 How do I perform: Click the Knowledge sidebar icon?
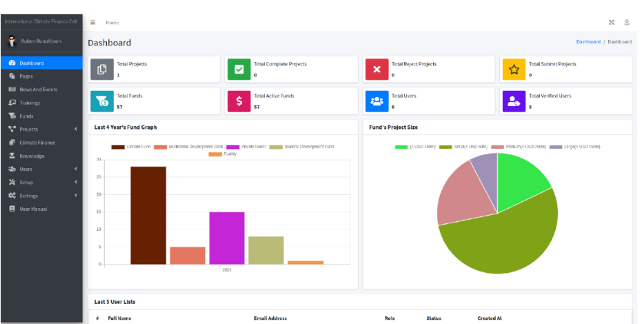[12, 156]
